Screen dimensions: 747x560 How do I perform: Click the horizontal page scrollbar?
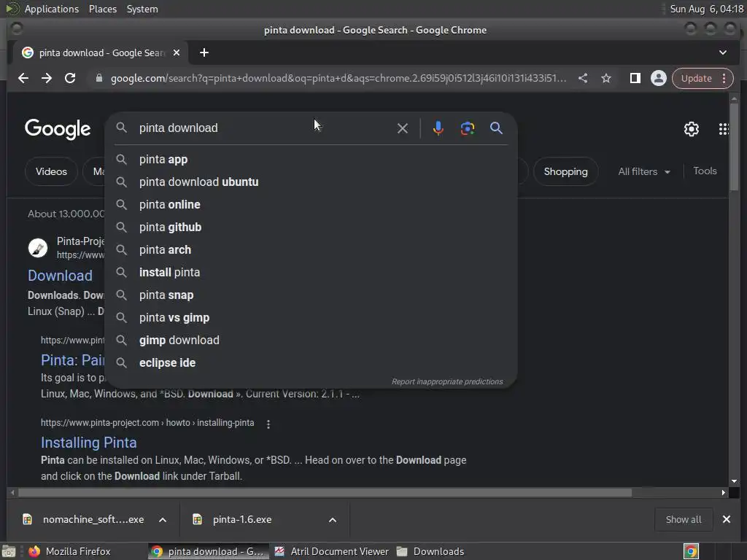(325, 492)
